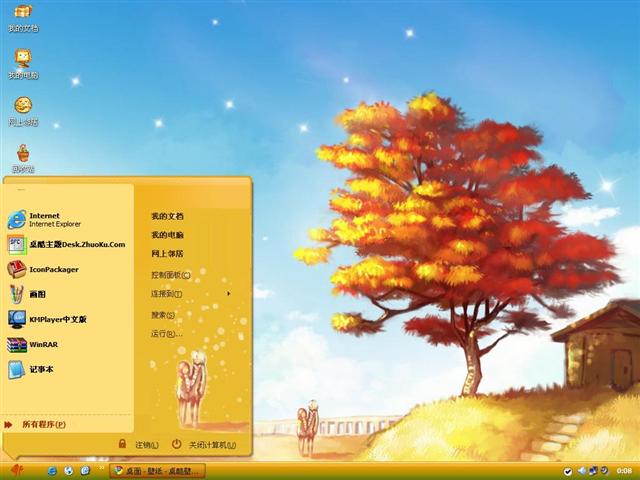Expand the quick launch overflow chevron
Screen dimensions: 640x480
click(101, 468)
